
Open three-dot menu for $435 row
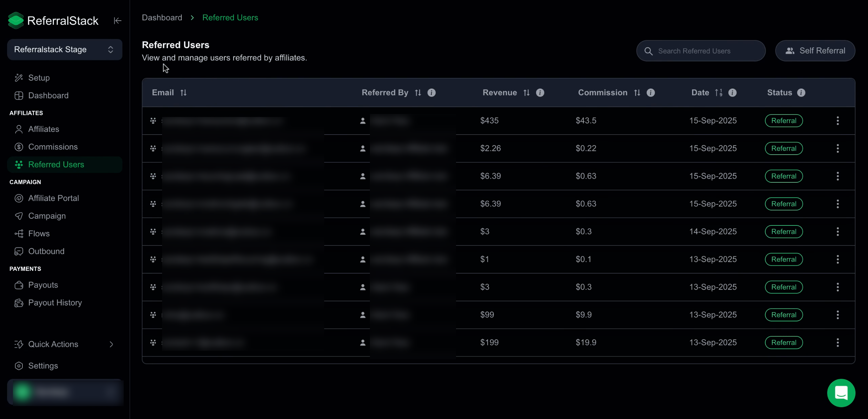(837, 121)
